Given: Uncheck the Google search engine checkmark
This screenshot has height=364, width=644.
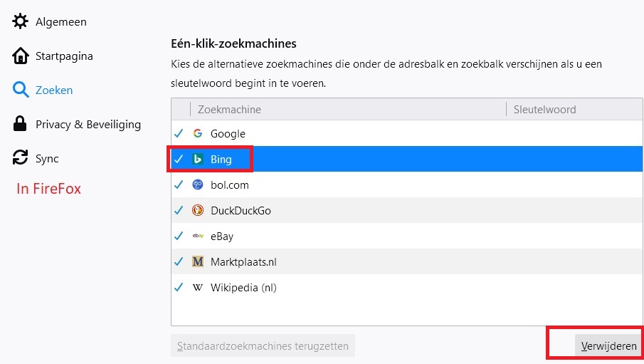Looking at the screenshot, I should tap(179, 133).
